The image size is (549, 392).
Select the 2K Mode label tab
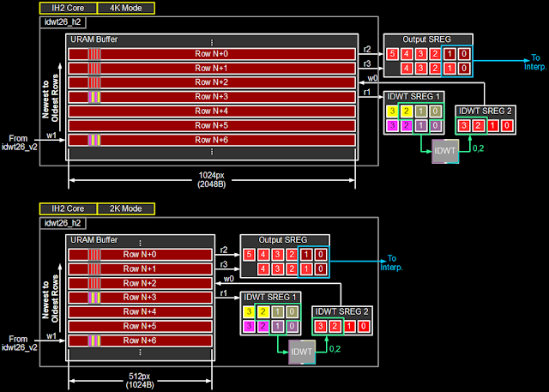coord(126,208)
